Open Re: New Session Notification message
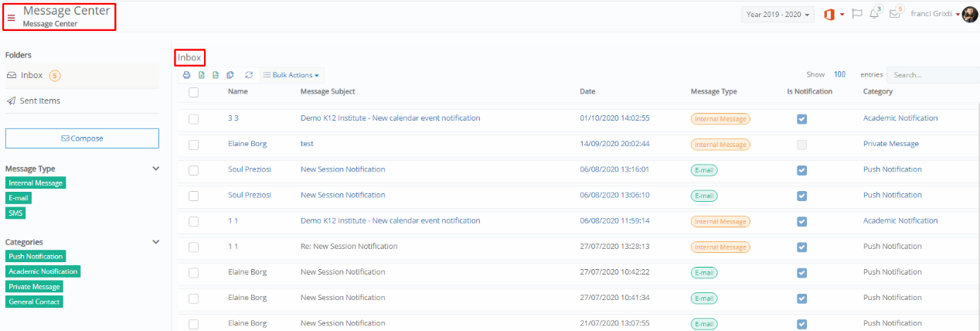This screenshot has height=331, width=980. 349,247
